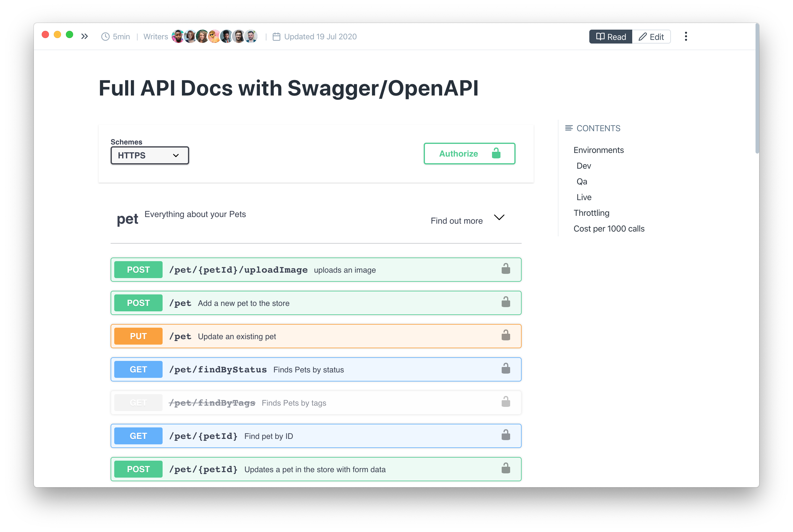This screenshot has width=793, height=532.
Task: Click the pet section heading
Action: pos(127,219)
